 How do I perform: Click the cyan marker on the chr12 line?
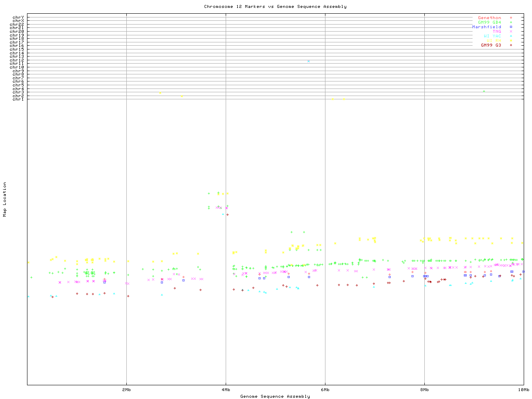(x=308, y=61)
